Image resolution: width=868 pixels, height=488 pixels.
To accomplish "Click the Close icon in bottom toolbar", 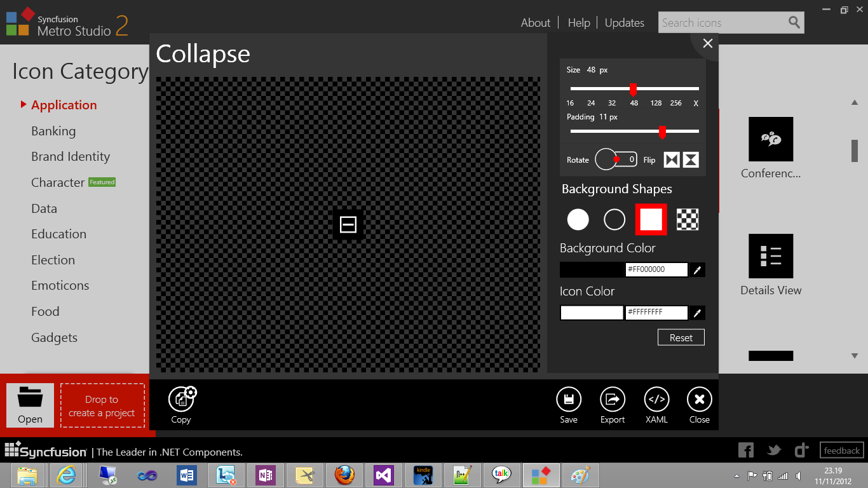I will click(699, 400).
